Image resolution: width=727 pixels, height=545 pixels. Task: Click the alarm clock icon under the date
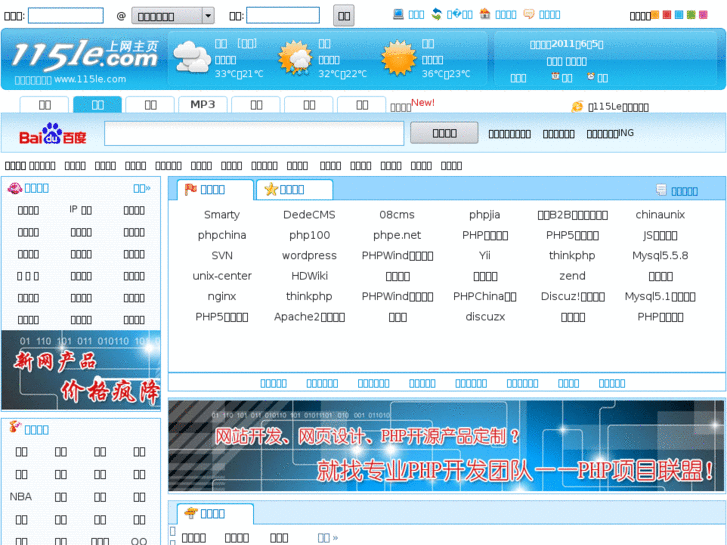click(591, 76)
